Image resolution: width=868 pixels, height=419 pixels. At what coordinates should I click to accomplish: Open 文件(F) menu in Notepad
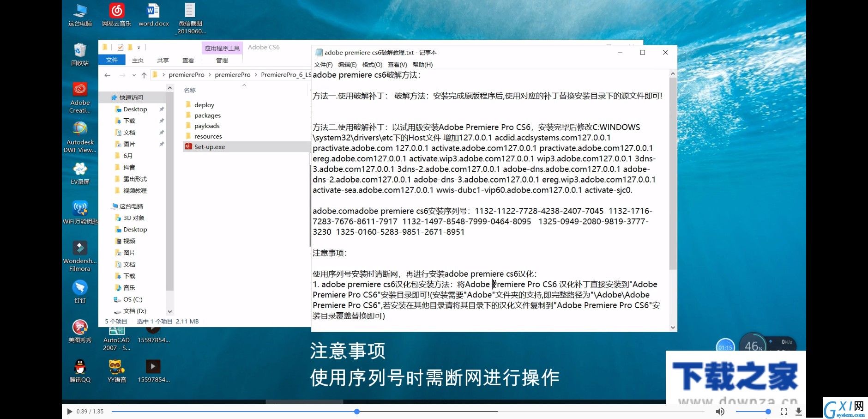(323, 65)
